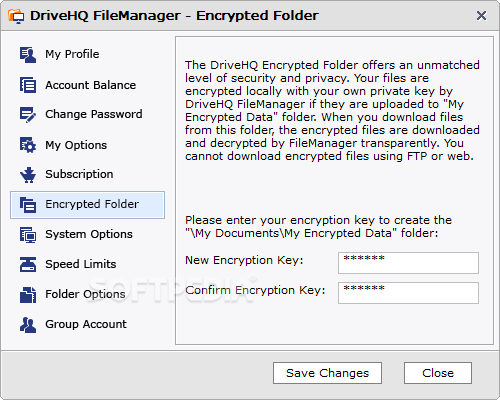Click the Encrypted Folder icon
Viewport: 500px width, 400px height.
tap(28, 205)
